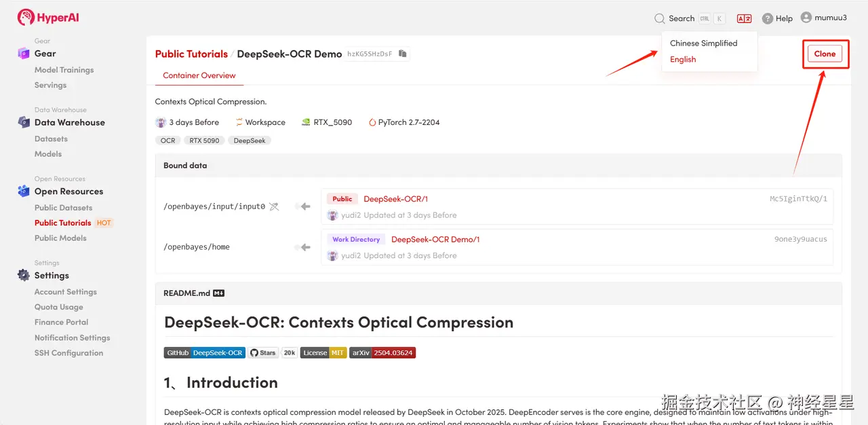
Task: Open Notification Settings
Action: coord(72,337)
